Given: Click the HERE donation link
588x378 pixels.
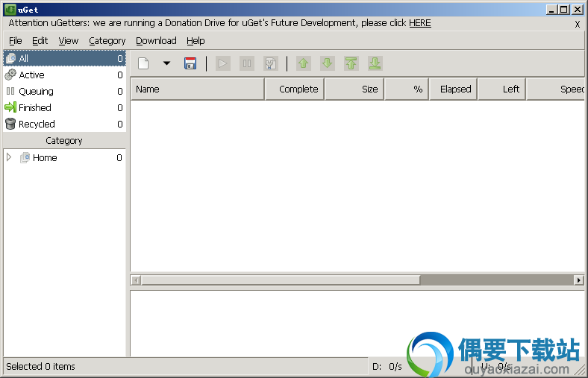Looking at the screenshot, I should 420,23.
